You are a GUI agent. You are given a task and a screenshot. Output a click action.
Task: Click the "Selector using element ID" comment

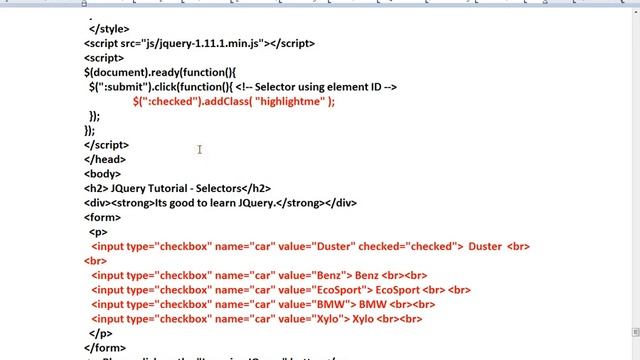point(316,87)
